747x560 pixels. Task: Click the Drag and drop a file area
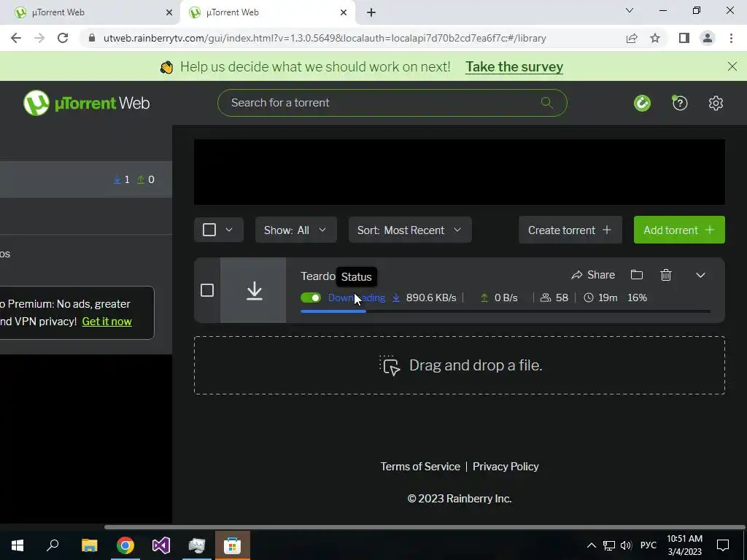point(460,365)
